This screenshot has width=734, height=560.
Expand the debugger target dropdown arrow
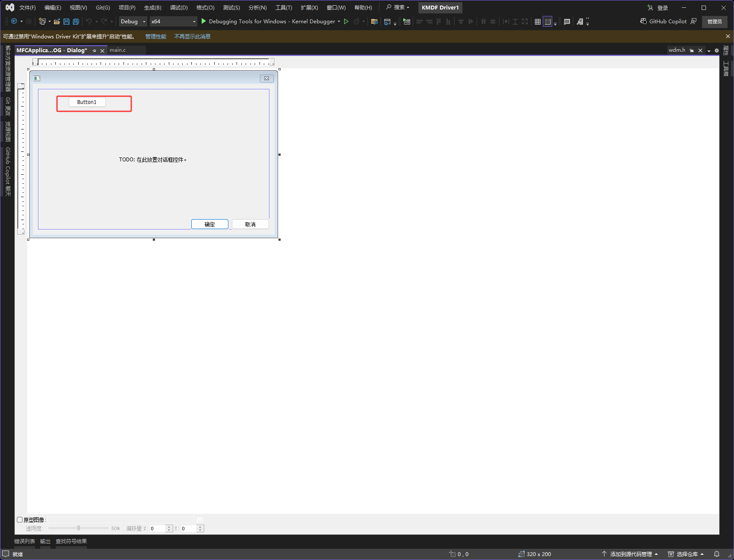(339, 21)
